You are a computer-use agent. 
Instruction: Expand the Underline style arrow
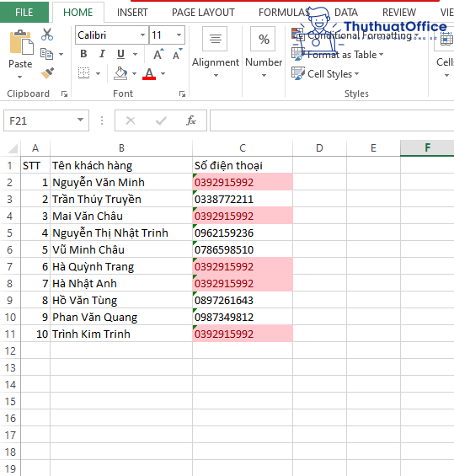(x=135, y=54)
